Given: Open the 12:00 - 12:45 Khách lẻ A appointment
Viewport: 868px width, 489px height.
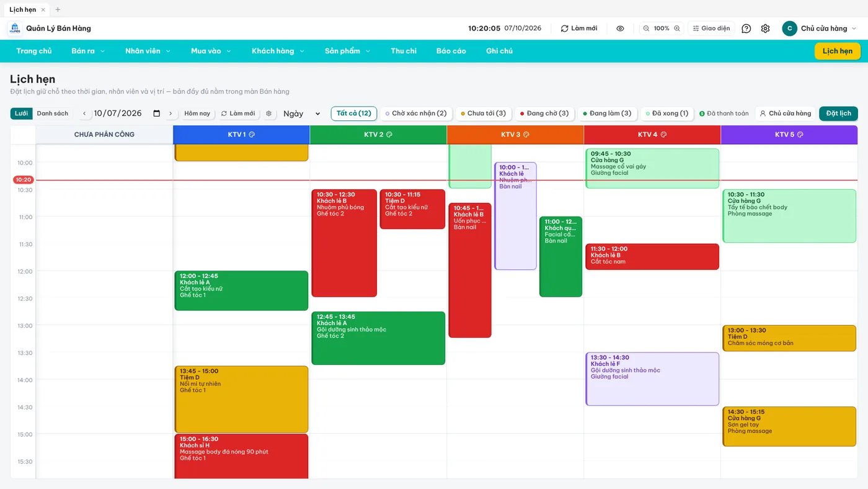Looking at the screenshot, I should coord(241,290).
